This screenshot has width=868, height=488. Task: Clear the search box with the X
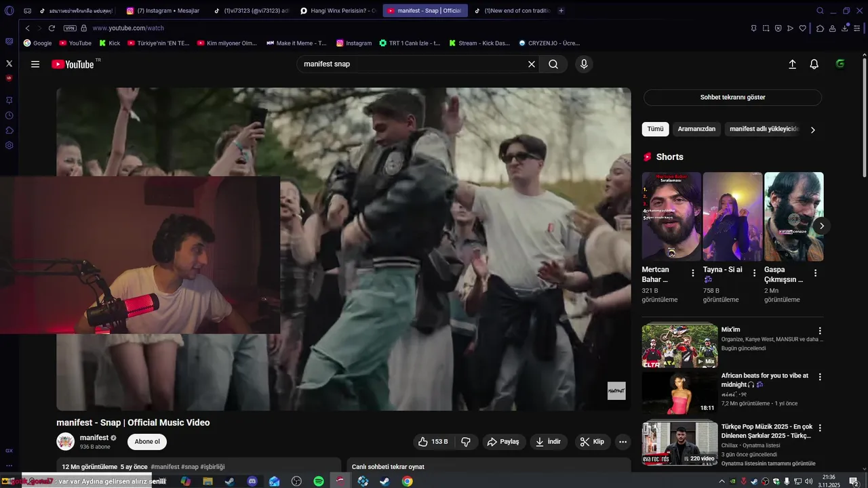pyautogui.click(x=532, y=64)
